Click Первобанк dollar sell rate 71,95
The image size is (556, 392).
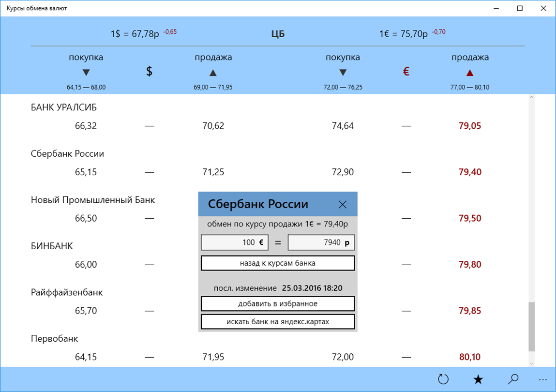pyautogui.click(x=213, y=357)
